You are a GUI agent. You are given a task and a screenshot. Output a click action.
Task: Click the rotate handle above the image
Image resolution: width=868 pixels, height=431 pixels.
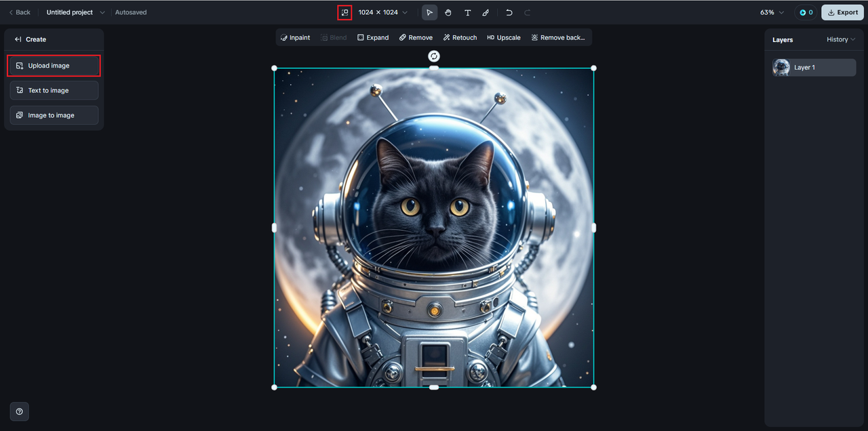(x=434, y=56)
